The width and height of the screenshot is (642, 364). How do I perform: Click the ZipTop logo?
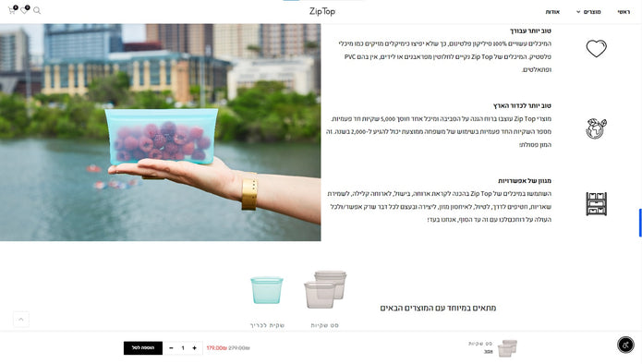point(321,11)
